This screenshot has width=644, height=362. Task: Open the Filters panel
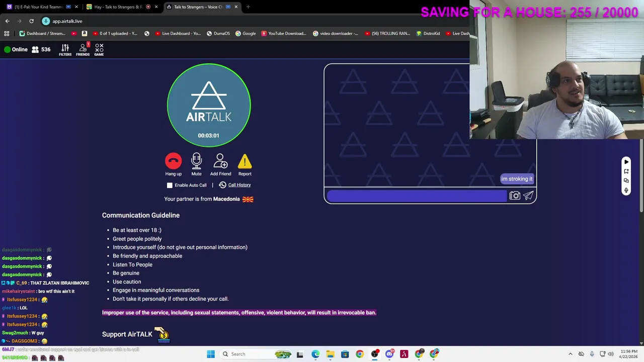click(65, 49)
